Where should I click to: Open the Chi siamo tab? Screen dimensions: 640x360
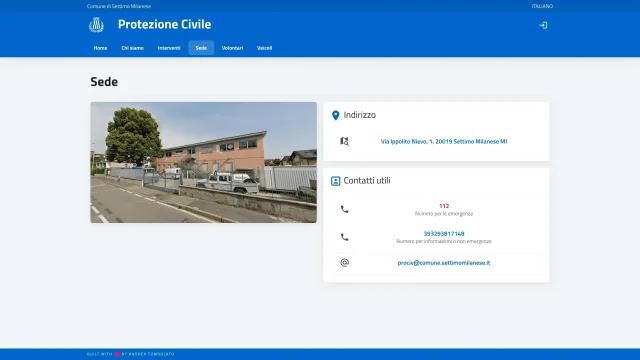pos(132,48)
